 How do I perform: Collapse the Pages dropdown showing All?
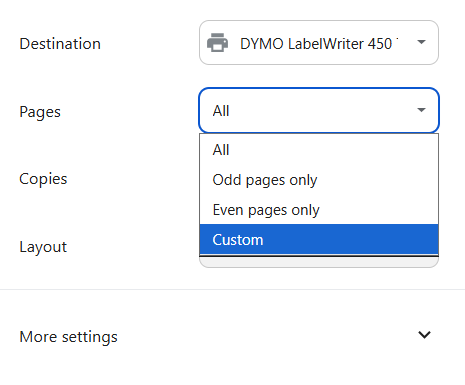(x=319, y=110)
